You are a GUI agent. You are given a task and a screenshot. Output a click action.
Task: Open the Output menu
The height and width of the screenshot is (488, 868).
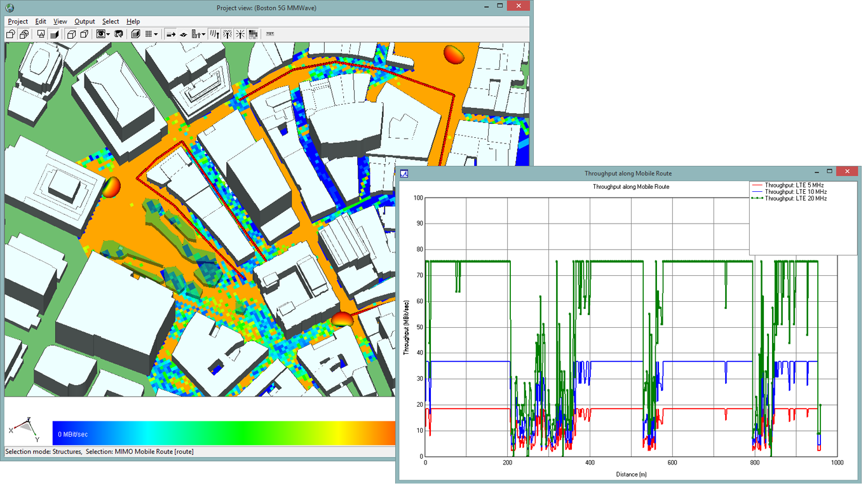coord(85,22)
